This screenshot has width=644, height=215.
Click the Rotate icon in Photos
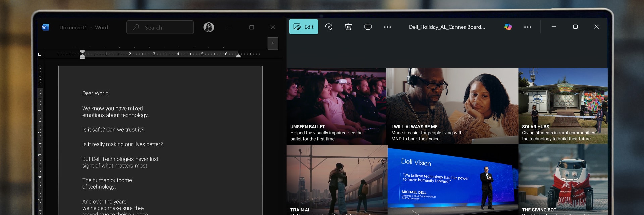[329, 27]
